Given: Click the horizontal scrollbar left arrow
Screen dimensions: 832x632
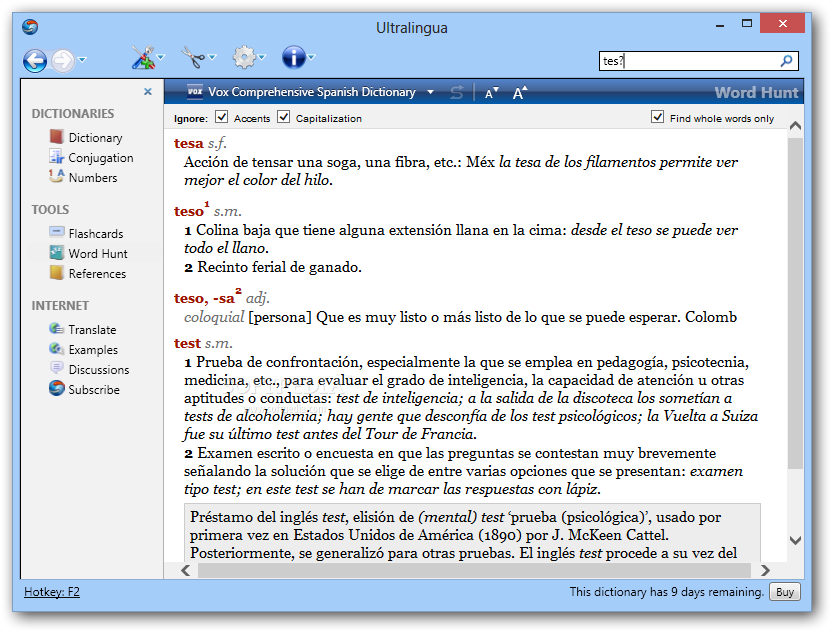Looking at the screenshot, I should click(185, 570).
